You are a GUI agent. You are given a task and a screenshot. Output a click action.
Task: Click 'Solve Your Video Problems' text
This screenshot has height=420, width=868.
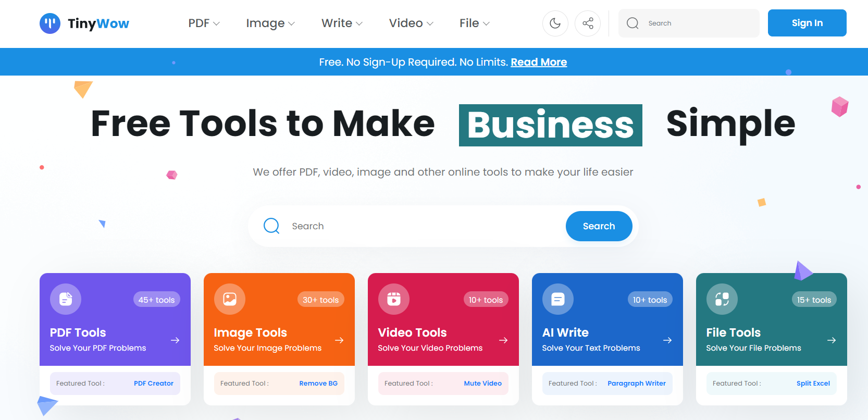[x=430, y=348]
